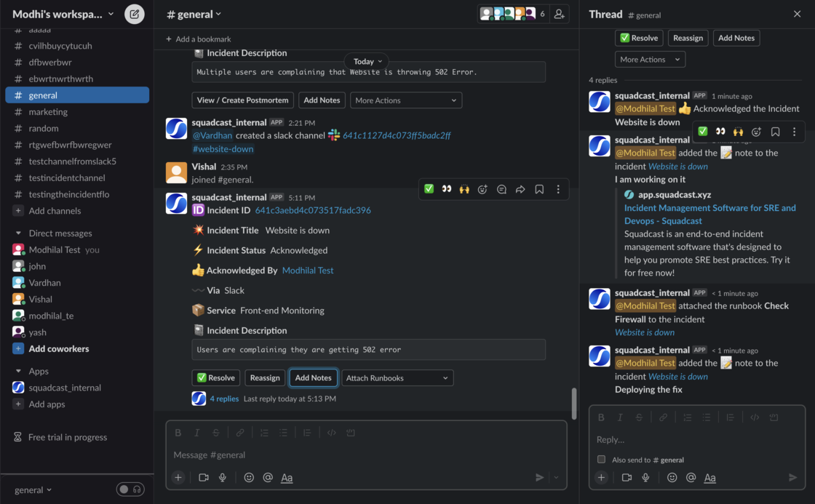The height and width of the screenshot is (504, 815).
Task: Open the #website-down channel link
Action: click(x=223, y=148)
